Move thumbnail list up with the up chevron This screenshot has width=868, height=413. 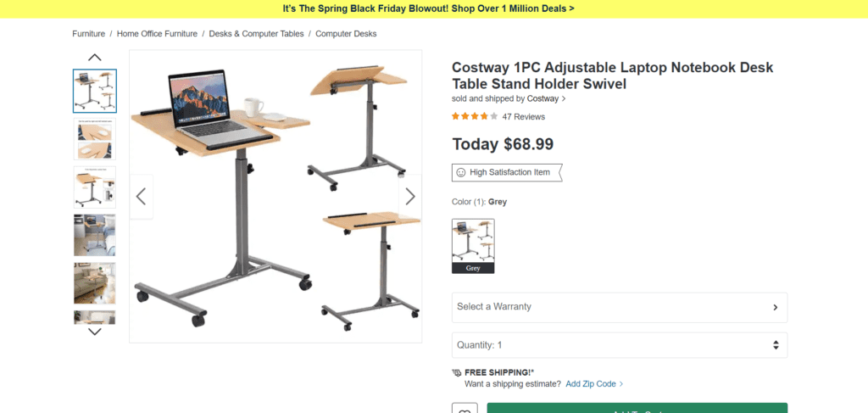coord(95,57)
